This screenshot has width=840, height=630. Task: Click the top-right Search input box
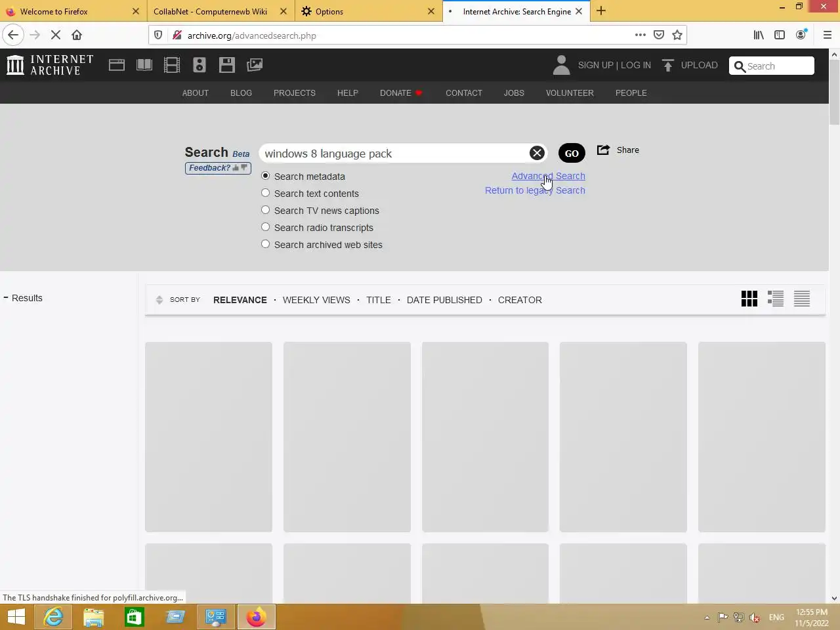[x=772, y=66]
